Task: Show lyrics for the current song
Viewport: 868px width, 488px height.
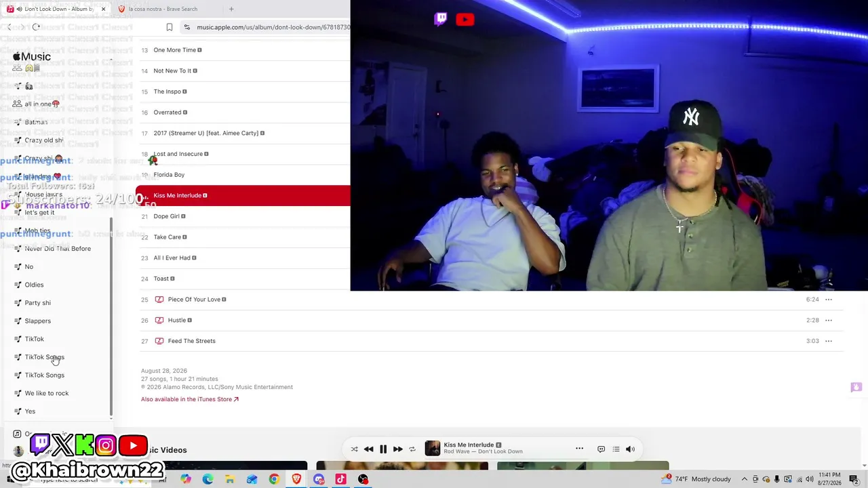Action: (x=601, y=449)
